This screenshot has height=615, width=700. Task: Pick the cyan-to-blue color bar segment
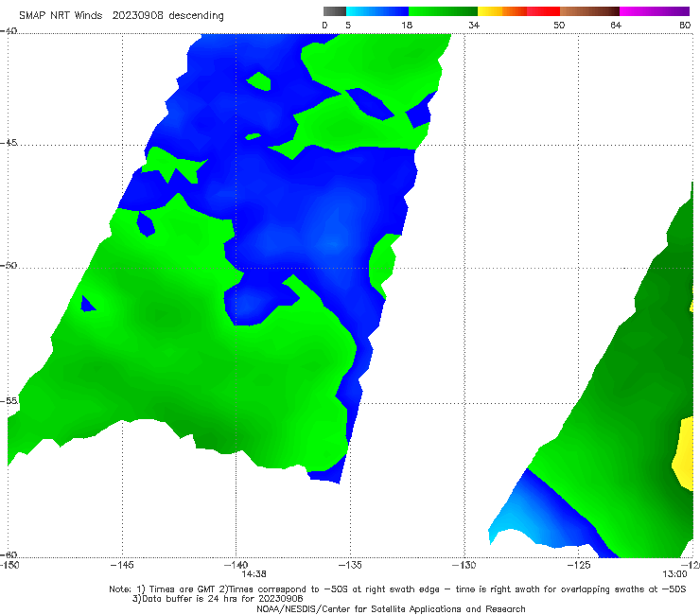[x=377, y=11]
